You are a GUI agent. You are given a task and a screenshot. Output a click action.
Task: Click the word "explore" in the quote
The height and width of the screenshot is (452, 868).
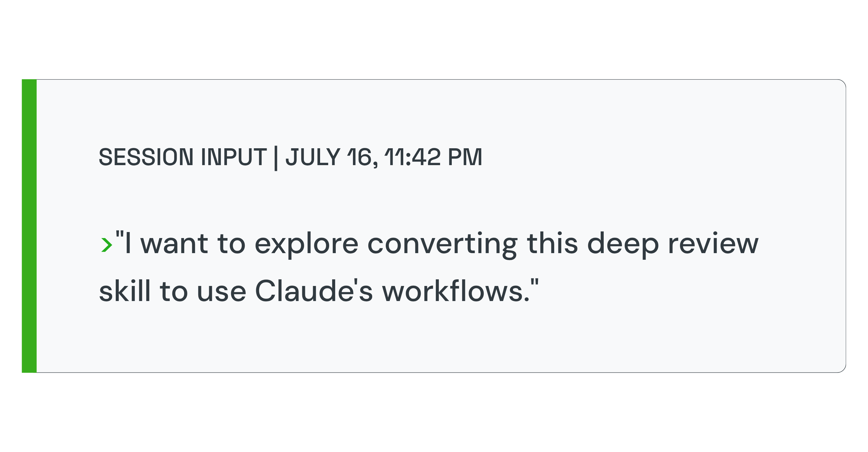(x=306, y=245)
